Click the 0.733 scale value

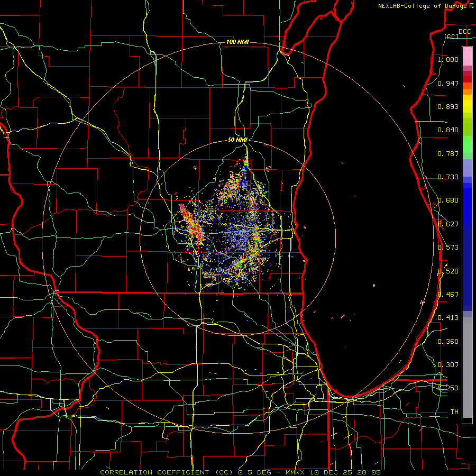tap(448, 177)
